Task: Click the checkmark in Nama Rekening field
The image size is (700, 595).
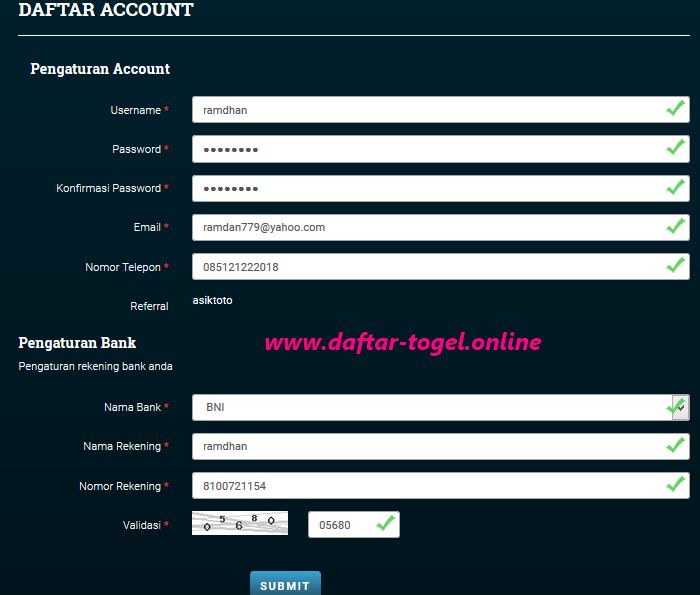Action: coord(675,445)
